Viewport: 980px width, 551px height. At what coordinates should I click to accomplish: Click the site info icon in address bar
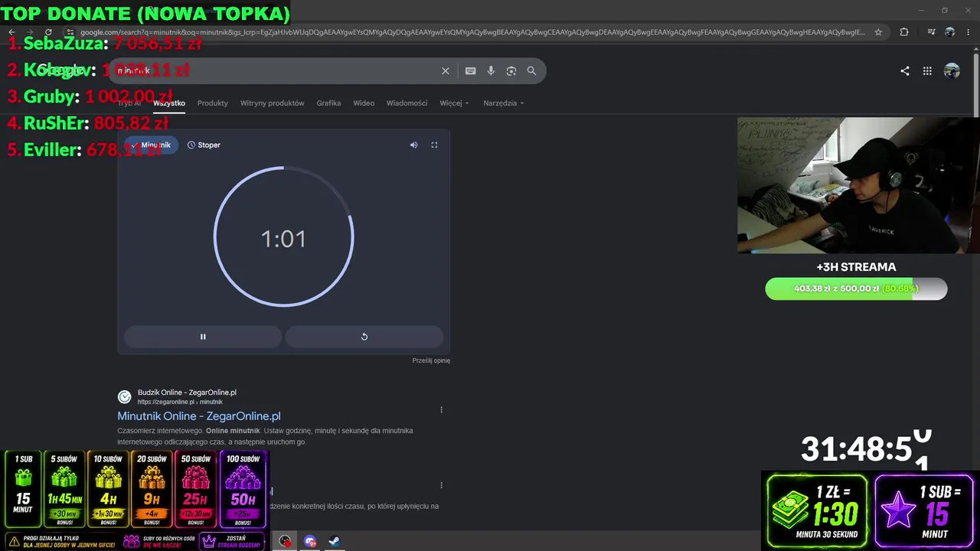click(x=70, y=32)
